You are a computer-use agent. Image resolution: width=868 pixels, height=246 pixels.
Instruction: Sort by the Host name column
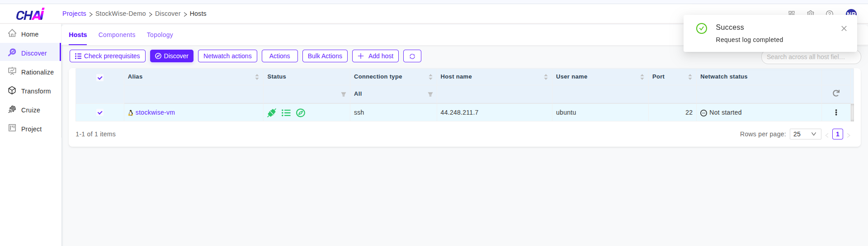point(546,77)
